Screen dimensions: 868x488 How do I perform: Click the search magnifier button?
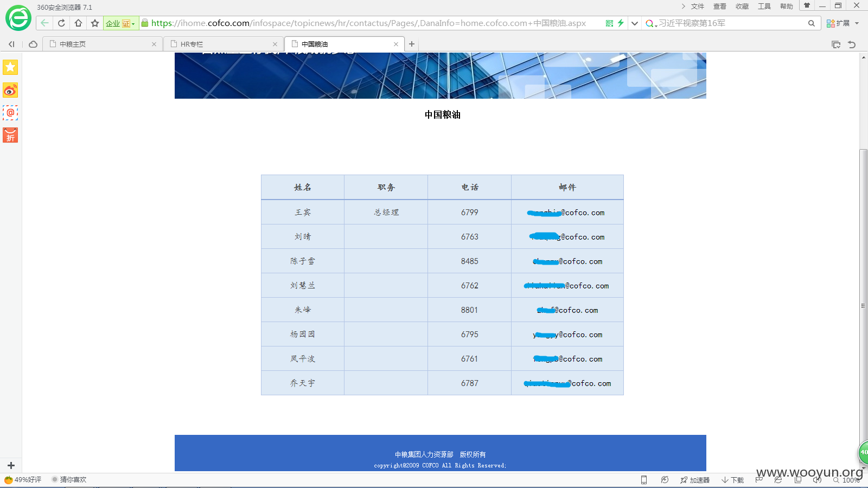812,23
